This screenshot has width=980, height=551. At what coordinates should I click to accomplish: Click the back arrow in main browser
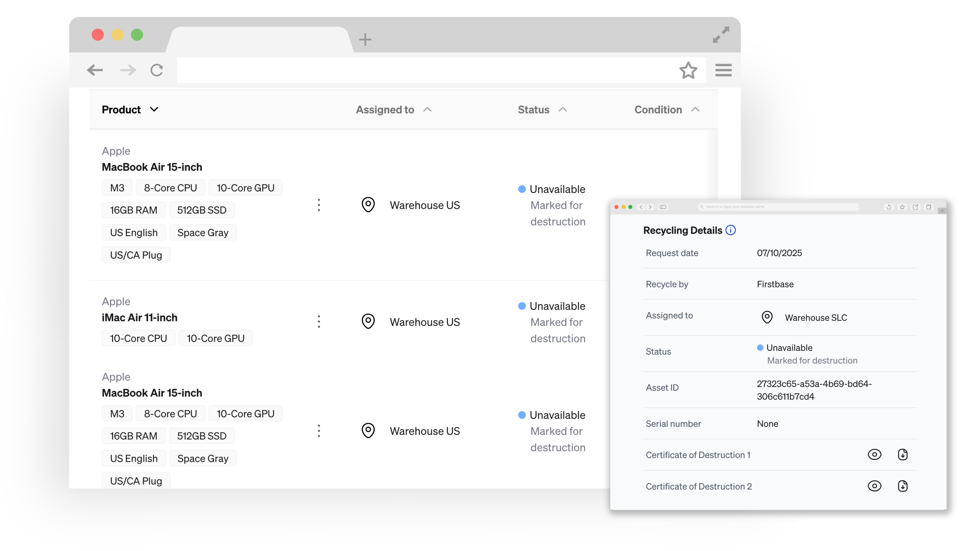(95, 70)
